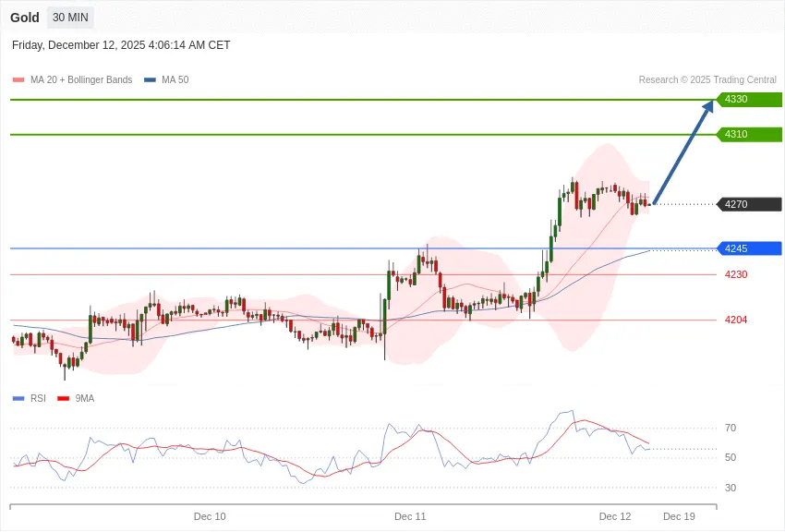Click the black 4270 current price tag

click(x=748, y=204)
